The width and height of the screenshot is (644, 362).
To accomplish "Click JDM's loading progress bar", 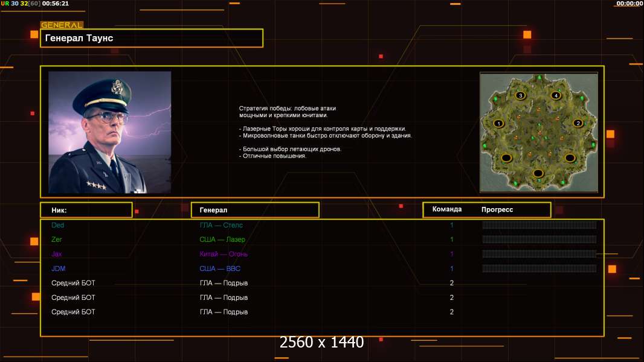I will pyautogui.click(x=539, y=268).
